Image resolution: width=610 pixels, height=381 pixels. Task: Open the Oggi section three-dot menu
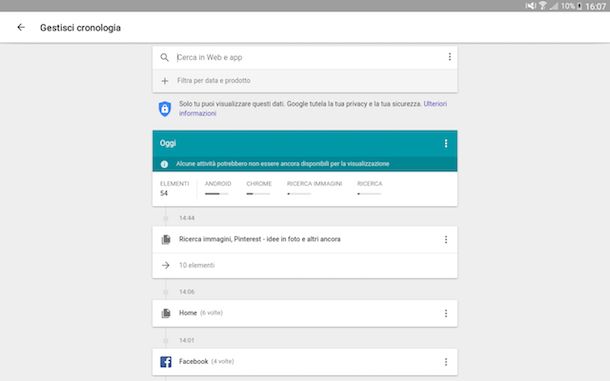tap(446, 143)
